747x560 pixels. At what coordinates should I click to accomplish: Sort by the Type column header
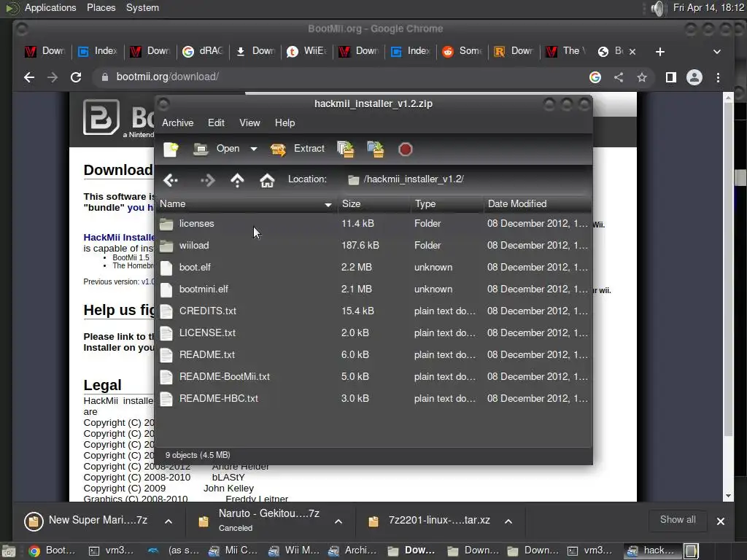tap(447, 204)
